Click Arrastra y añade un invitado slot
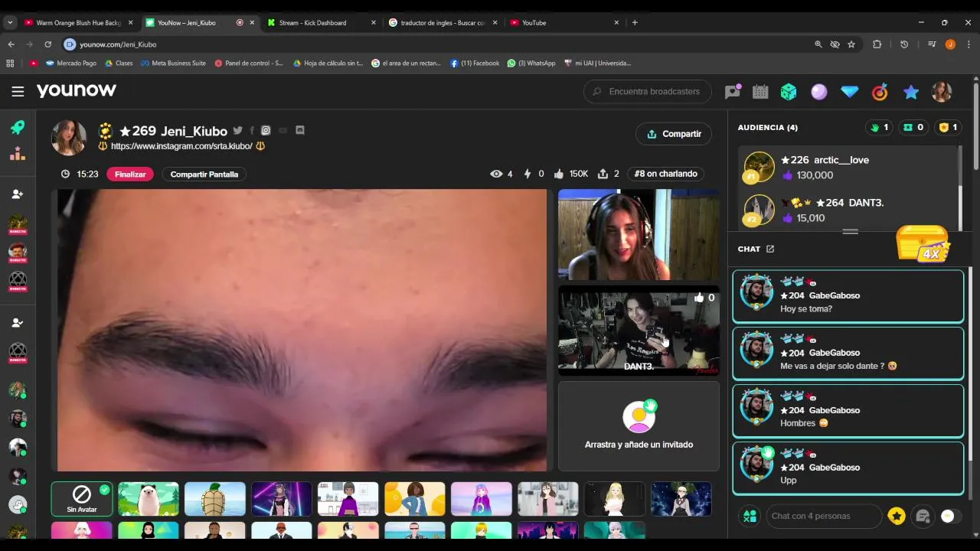The image size is (980, 551). pos(639,426)
